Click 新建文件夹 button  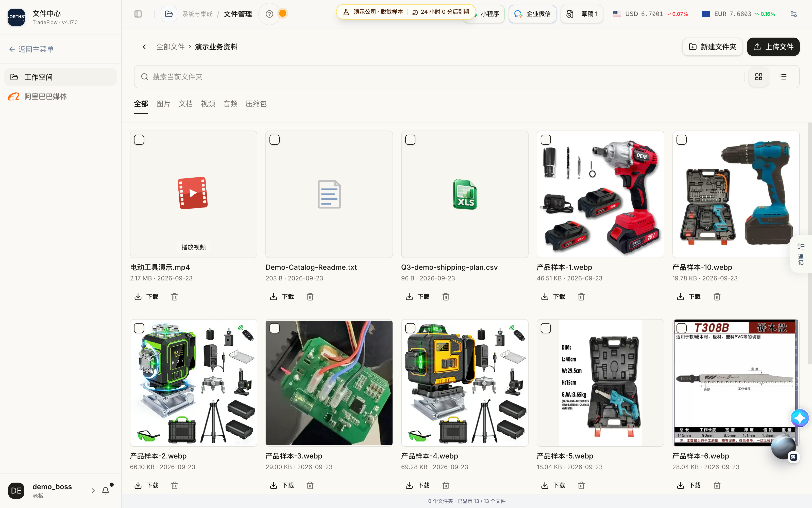(x=712, y=47)
